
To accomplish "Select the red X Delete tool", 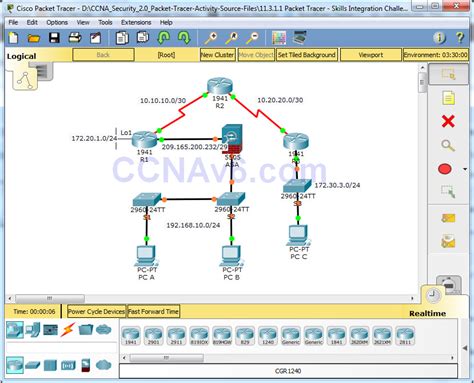I will 448,121.
